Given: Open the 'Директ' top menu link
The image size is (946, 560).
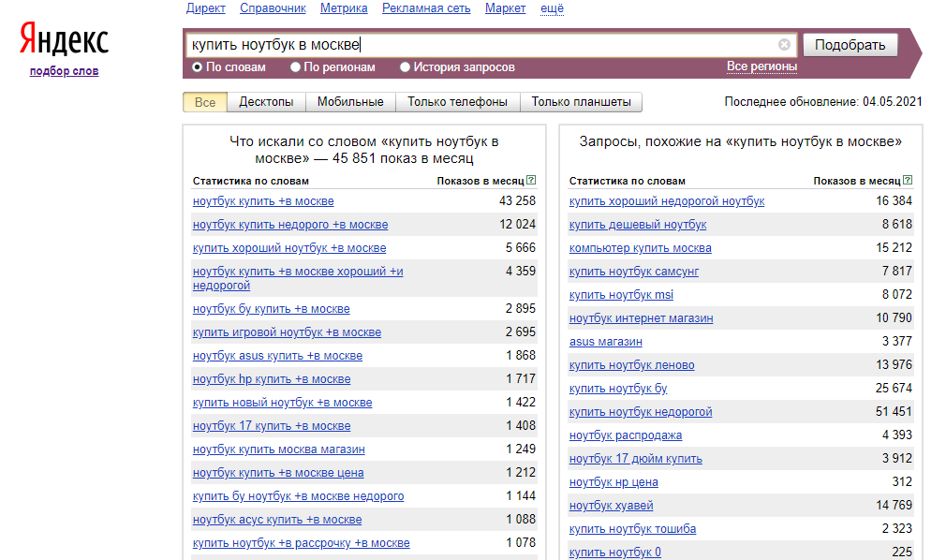Looking at the screenshot, I should pyautogui.click(x=206, y=8).
